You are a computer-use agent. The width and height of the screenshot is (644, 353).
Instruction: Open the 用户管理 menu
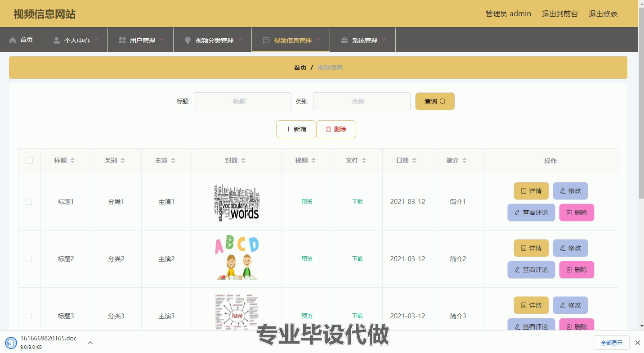(141, 40)
